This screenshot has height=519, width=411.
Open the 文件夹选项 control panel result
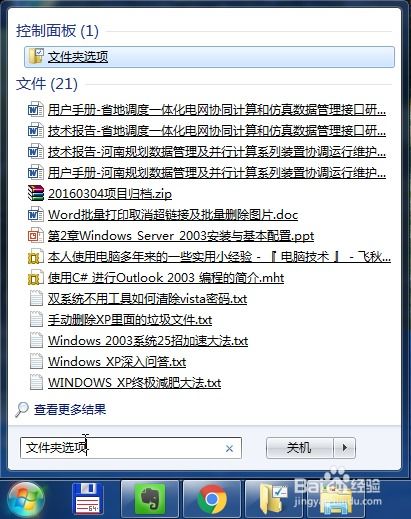tap(209, 57)
